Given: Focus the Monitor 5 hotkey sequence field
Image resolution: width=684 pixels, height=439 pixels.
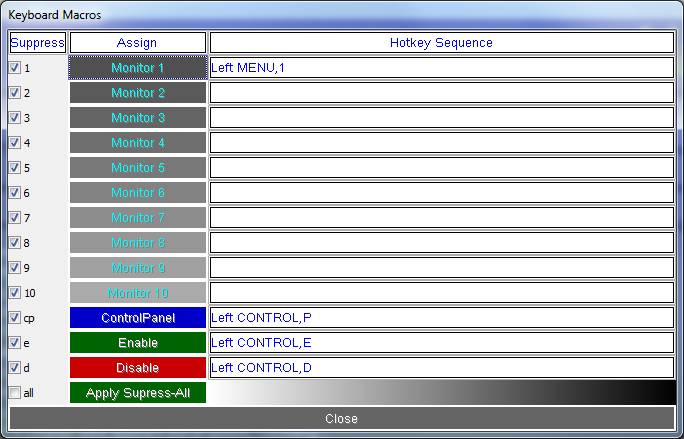Looking at the screenshot, I should click(x=442, y=168).
